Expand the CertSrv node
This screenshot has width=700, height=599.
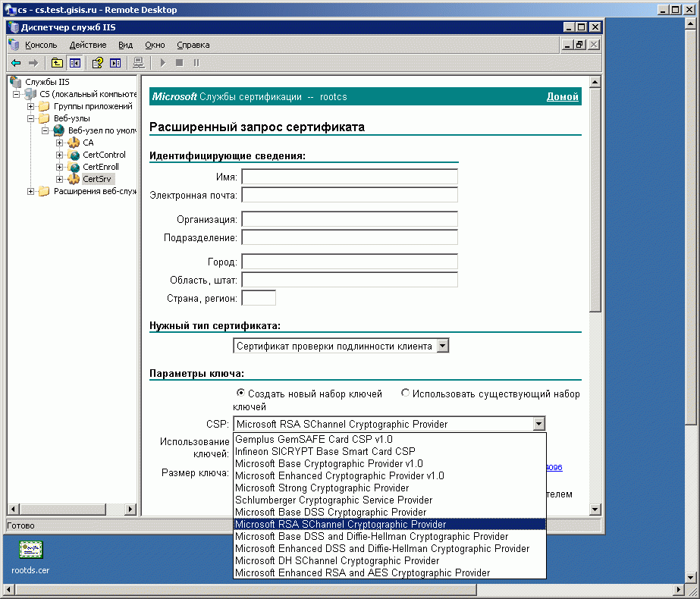59,179
